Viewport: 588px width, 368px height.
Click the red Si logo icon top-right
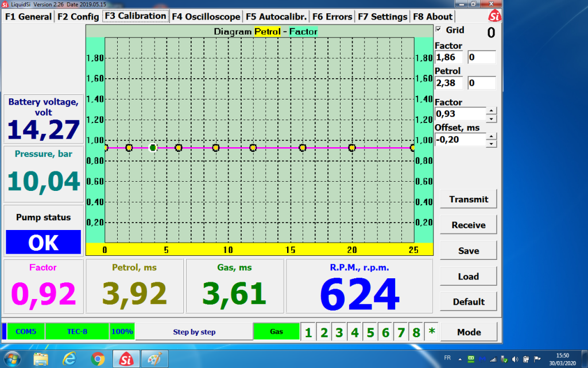(493, 16)
